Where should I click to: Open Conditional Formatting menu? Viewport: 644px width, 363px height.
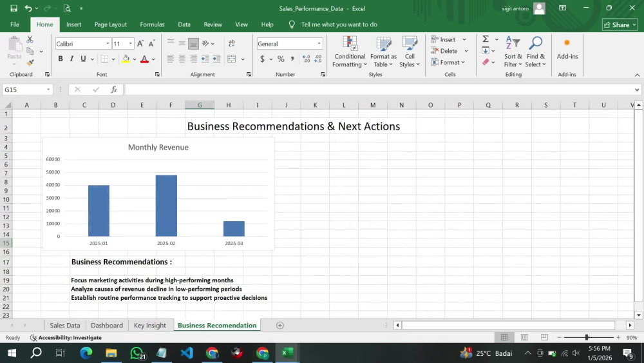(x=350, y=52)
